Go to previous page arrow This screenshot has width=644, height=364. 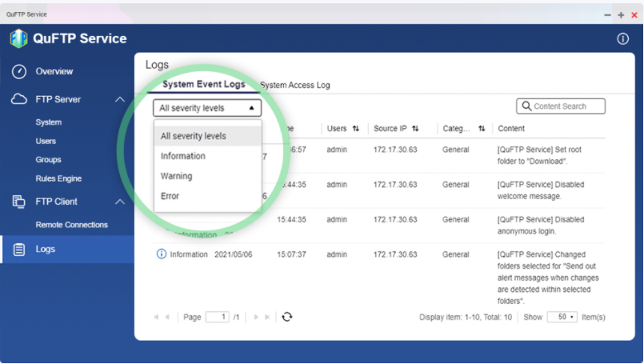pos(167,317)
